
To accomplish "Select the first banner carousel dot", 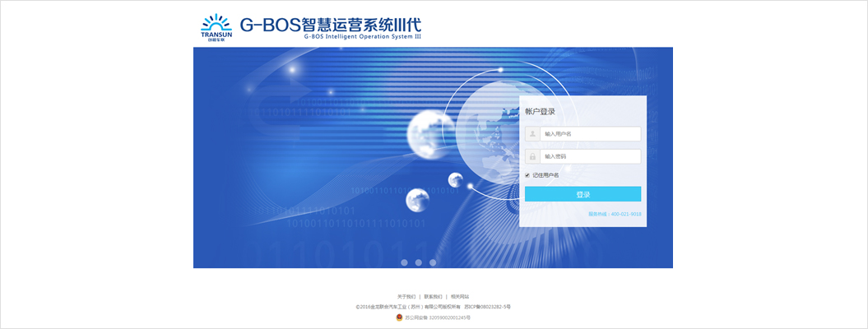I will pyautogui.click(x=404, y=262).
